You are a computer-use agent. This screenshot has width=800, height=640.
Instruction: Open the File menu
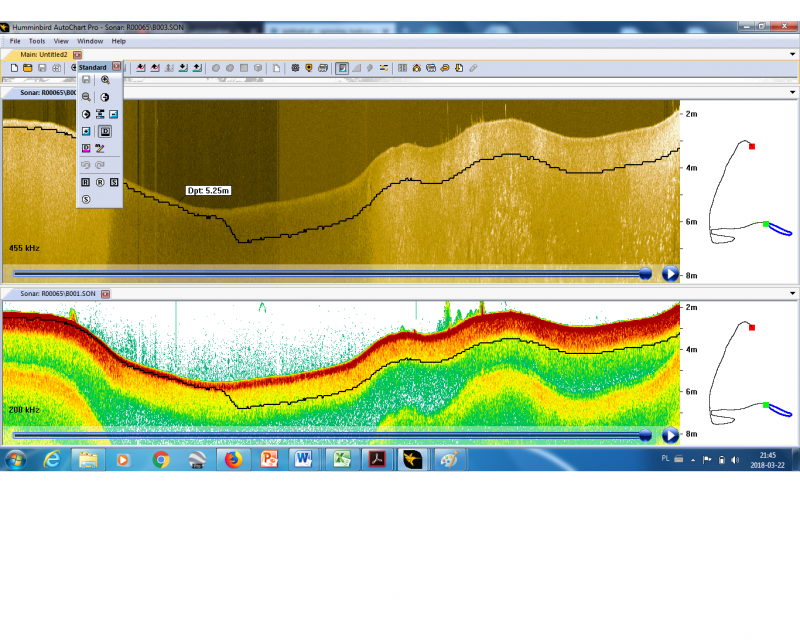point(15,41)
